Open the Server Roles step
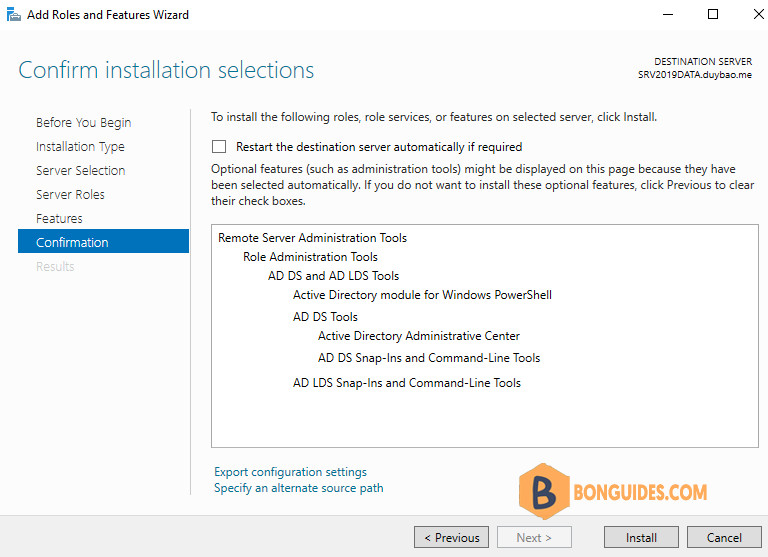768x557 pixels. [x=70, y=194]
